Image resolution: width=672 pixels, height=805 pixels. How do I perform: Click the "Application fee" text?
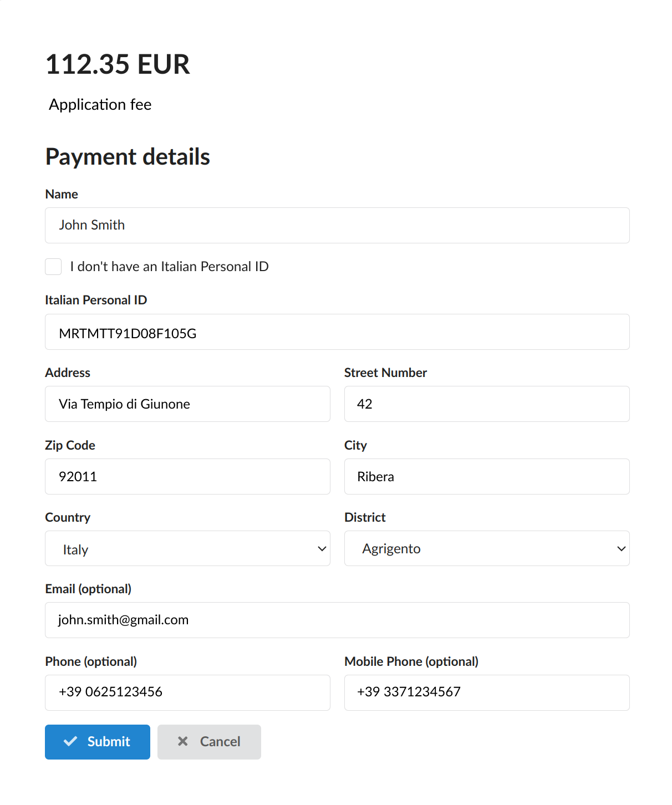[100, 104]
